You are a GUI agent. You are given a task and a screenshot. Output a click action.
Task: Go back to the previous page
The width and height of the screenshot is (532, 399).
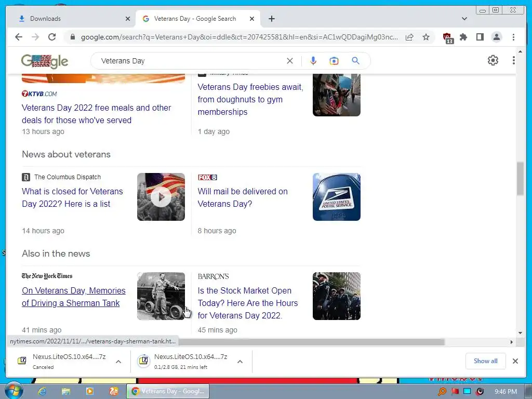click(19, 37)
